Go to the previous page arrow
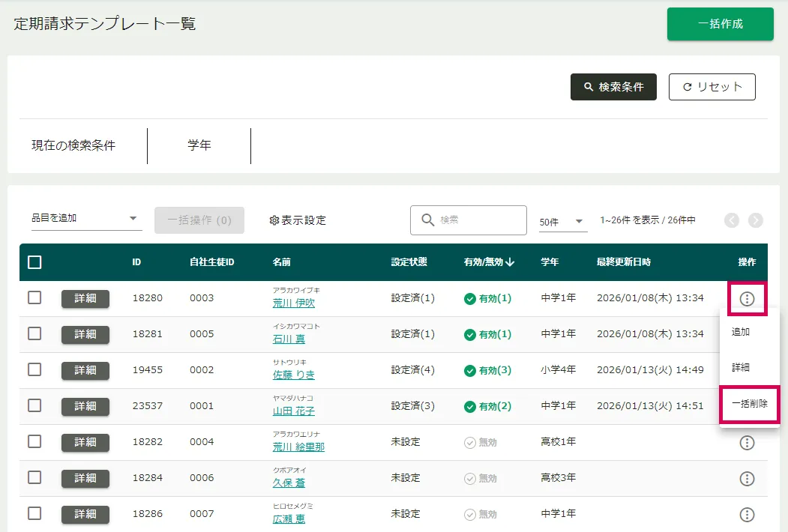This screenshot has height=532, width=788. pyautogui.click(x=732, y=220)
